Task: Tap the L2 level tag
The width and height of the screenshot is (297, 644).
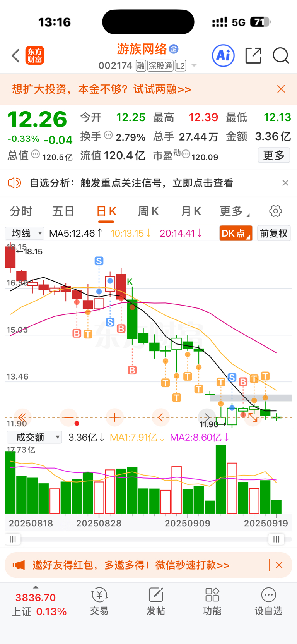Action: coord(181,66)
